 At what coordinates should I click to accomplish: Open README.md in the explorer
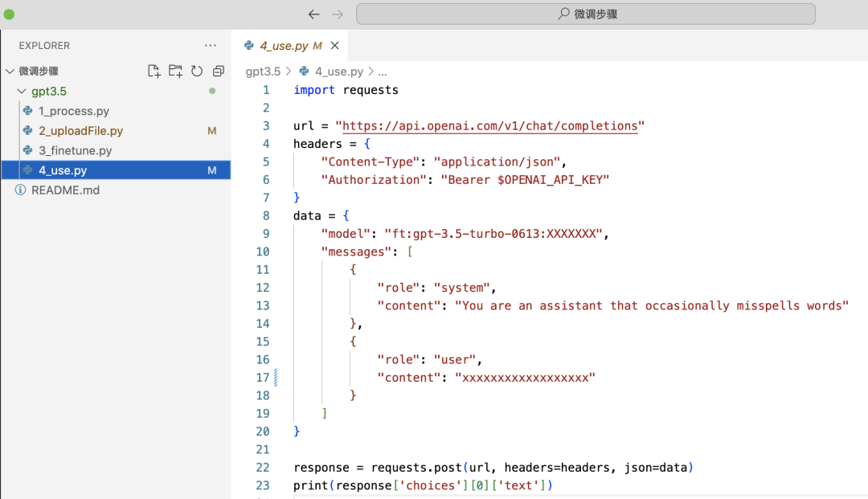(x=65, y=190)
